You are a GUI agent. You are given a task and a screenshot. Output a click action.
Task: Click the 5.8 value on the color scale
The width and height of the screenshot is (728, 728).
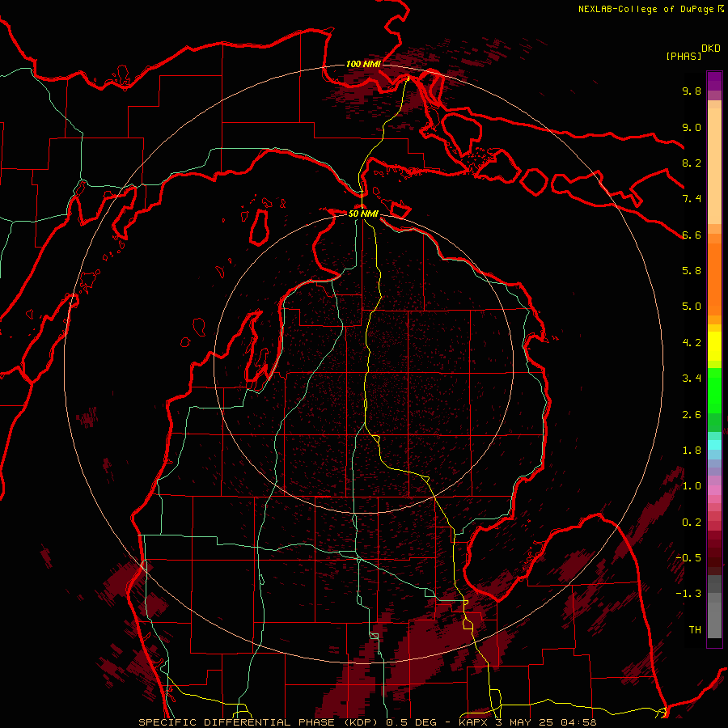point(692,271)
